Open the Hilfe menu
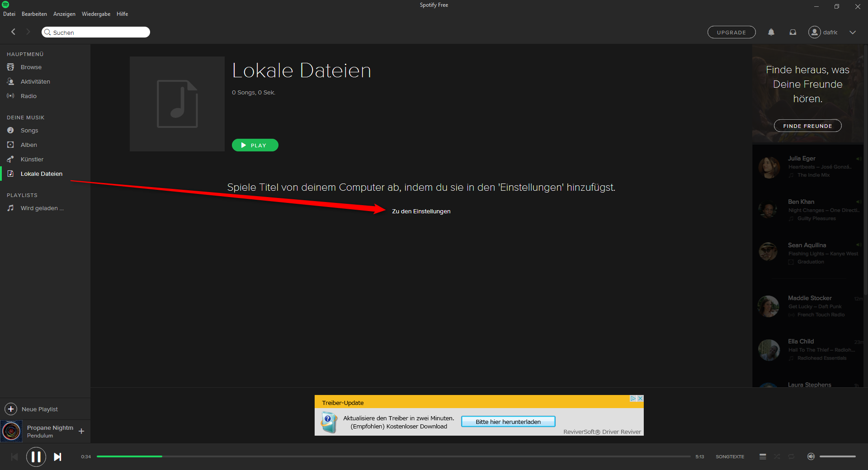Screen dimensions: 868x470 tap(122, 14)
